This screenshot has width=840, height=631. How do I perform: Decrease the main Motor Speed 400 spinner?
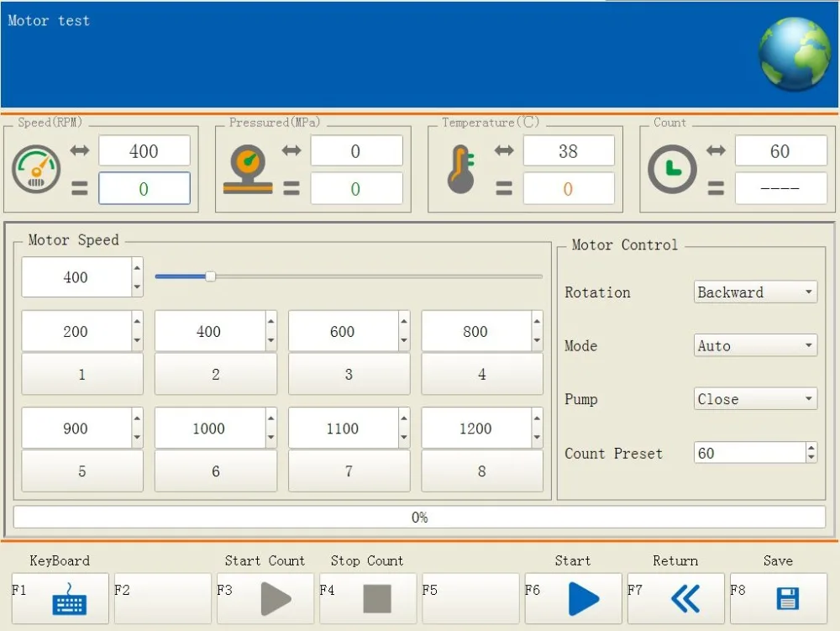[x=137, y=287]
